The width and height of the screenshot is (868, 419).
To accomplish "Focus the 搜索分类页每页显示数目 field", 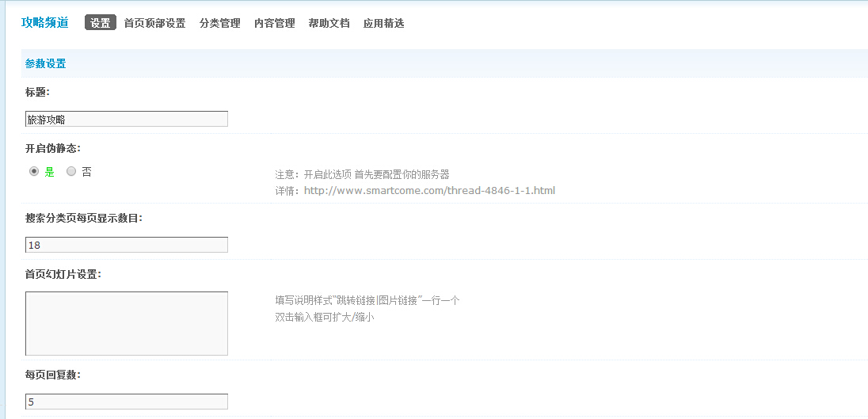I will coord(127,245).
